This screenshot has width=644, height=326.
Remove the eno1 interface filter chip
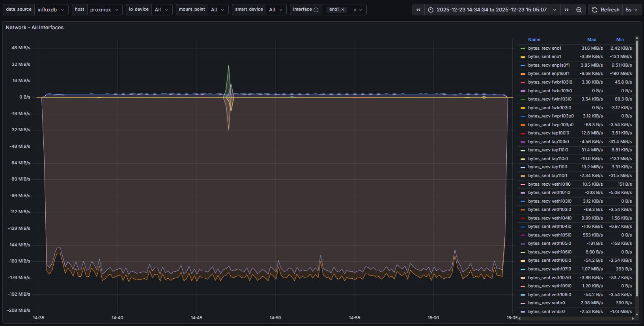coord(343,9)
